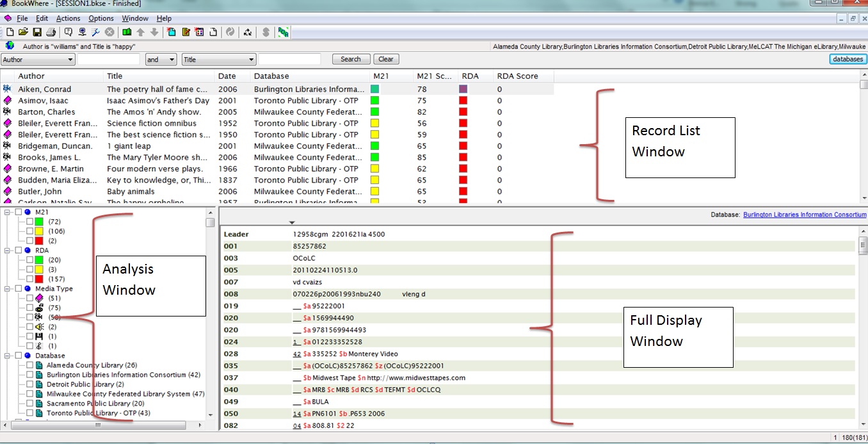The width and height of the screenshot is (868, 444).
Task: Collapse the Media Type tree node
Action: click(8, 289)
